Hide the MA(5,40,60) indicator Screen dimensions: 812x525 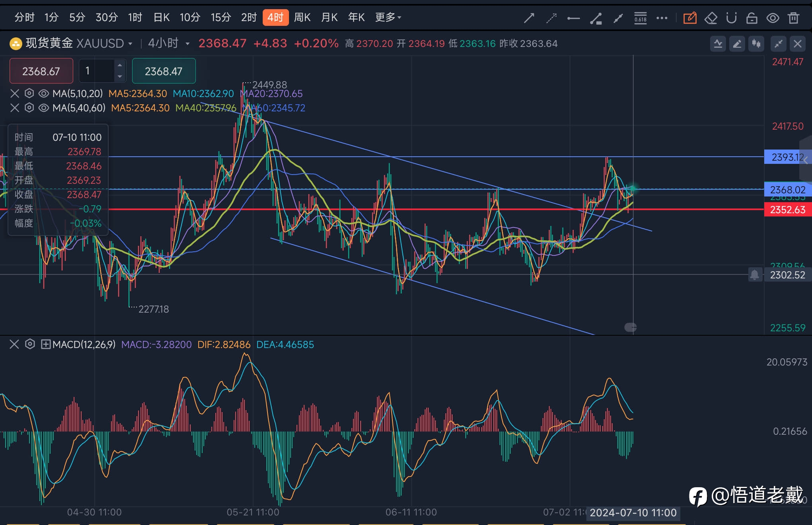click(44, 108)
